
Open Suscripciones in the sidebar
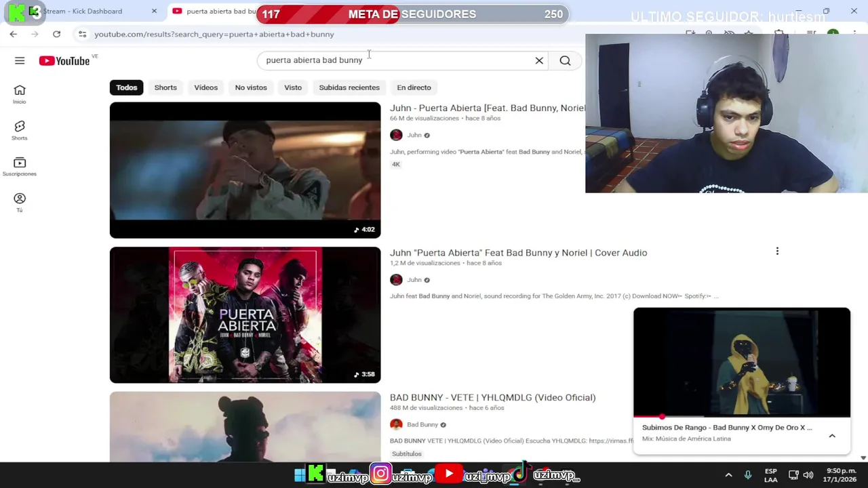pos(20,167)
